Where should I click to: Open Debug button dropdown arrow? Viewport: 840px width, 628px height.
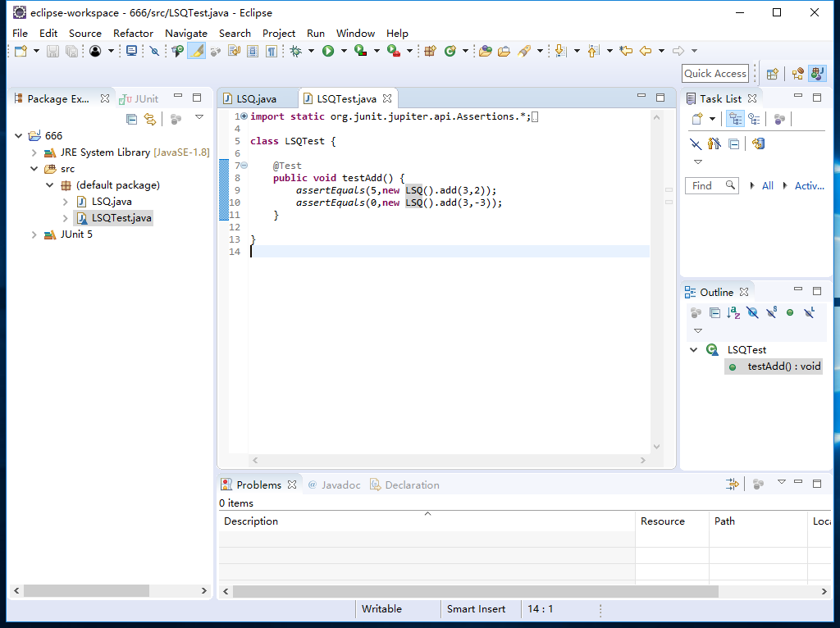point(311,51)
